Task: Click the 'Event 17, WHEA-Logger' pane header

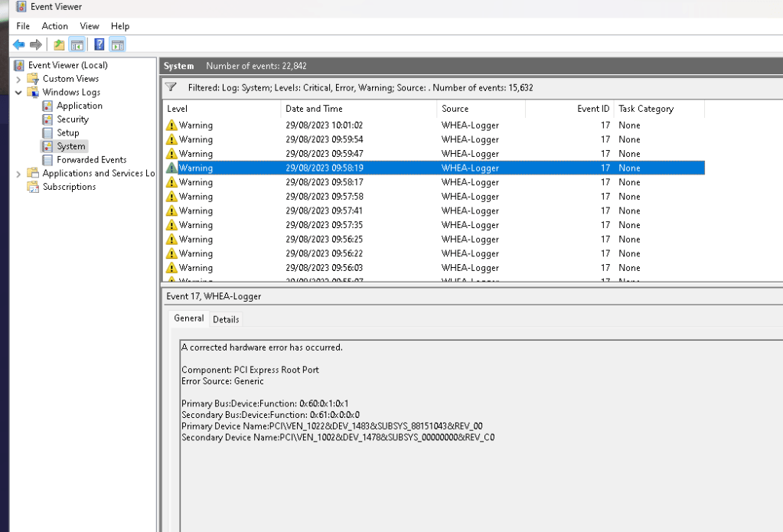Action: coord(214,296)
